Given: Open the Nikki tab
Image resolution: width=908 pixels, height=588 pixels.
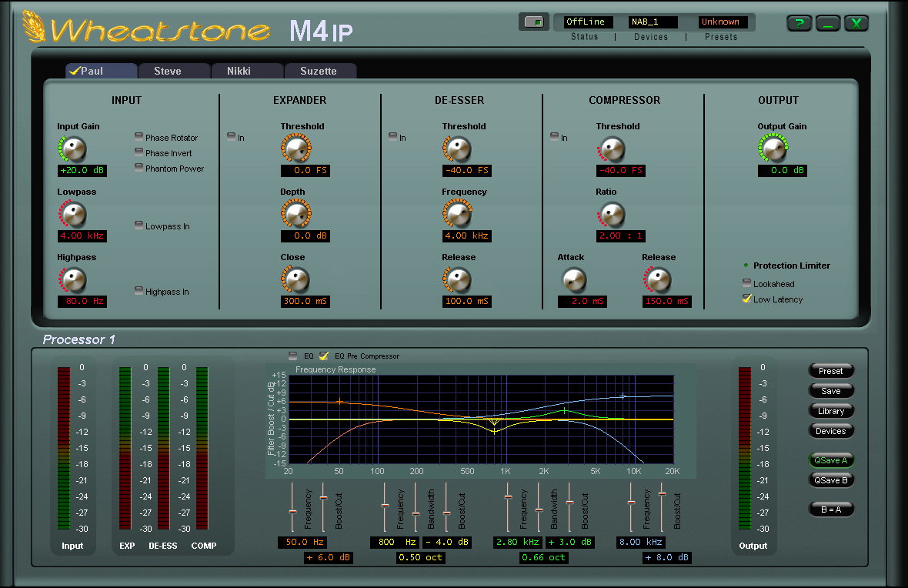Looking at the screenshot, I should click(x=247, y=71).
